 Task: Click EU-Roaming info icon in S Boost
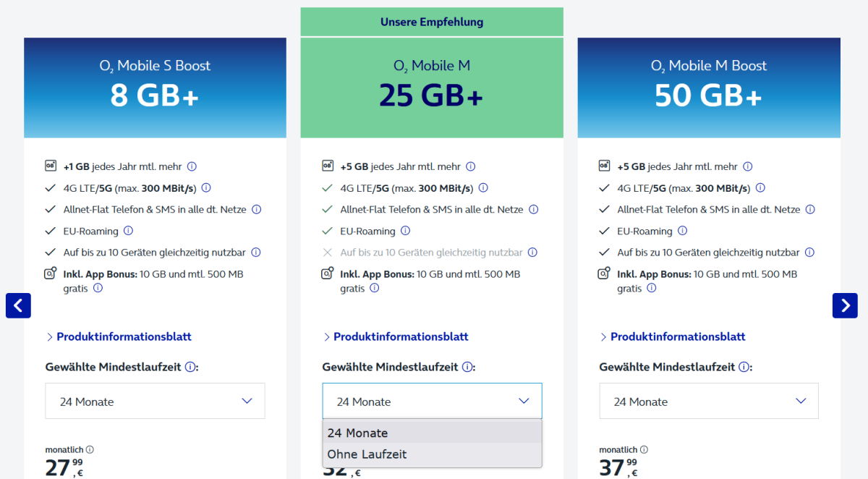point(128,232)
